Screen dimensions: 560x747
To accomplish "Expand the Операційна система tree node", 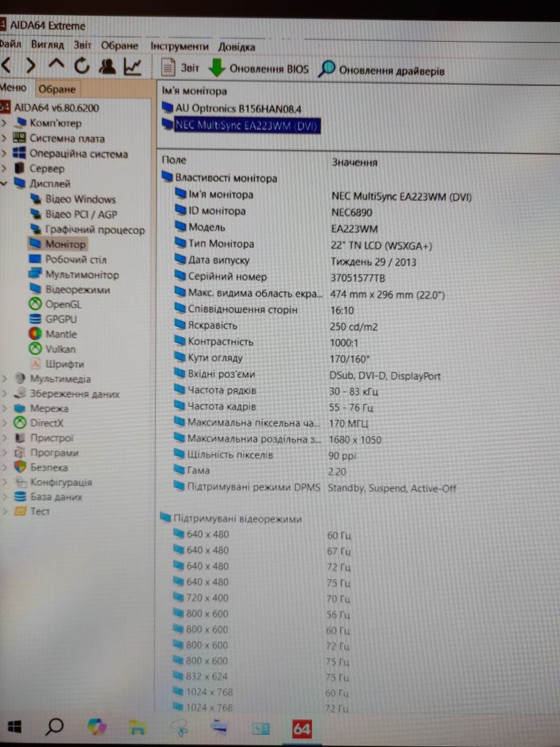I will pos(5,154).
